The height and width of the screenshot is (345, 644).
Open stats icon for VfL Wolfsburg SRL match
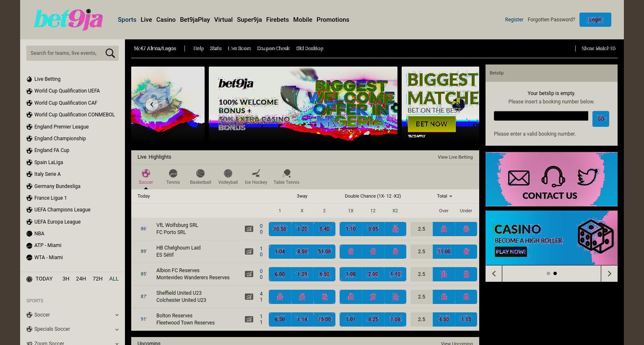pyautogui.click(x=249, y=229)
